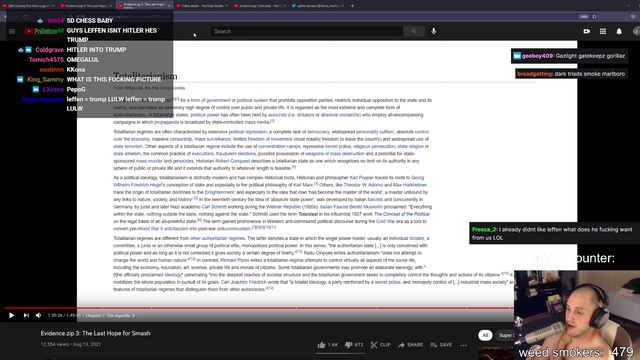The height and width of the screenshot is (360, 640).
Task: Switch to the Twitter browser tab
Action: coord(318,6)
